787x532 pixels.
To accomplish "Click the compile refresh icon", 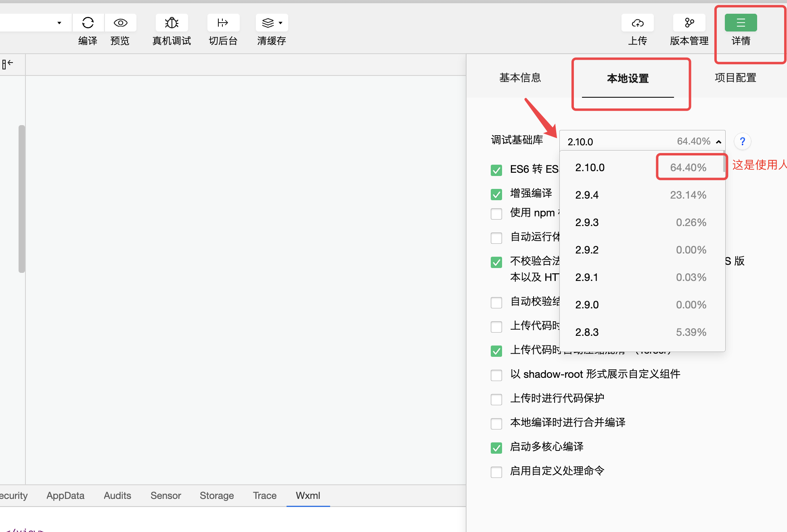I will pyautogui.click(x=88, y=23).
